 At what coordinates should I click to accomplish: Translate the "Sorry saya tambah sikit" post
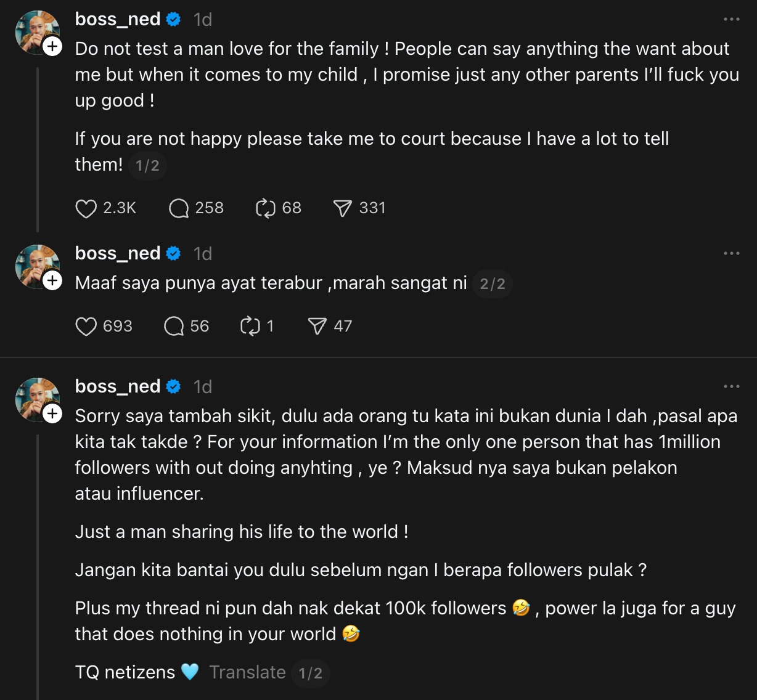[247, 672]
